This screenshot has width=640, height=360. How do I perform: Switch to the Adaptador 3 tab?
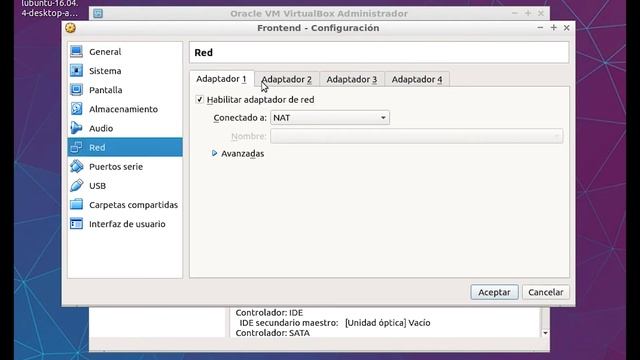click(x=352, y=80)
